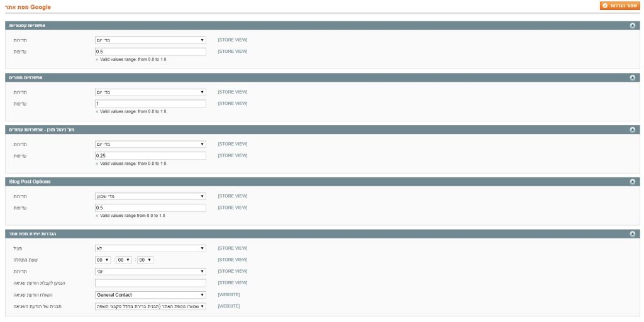This screenshot has width=644, height=322.
Task: Collapse the categories options section via its arrow icon
Action: point(632,26)
